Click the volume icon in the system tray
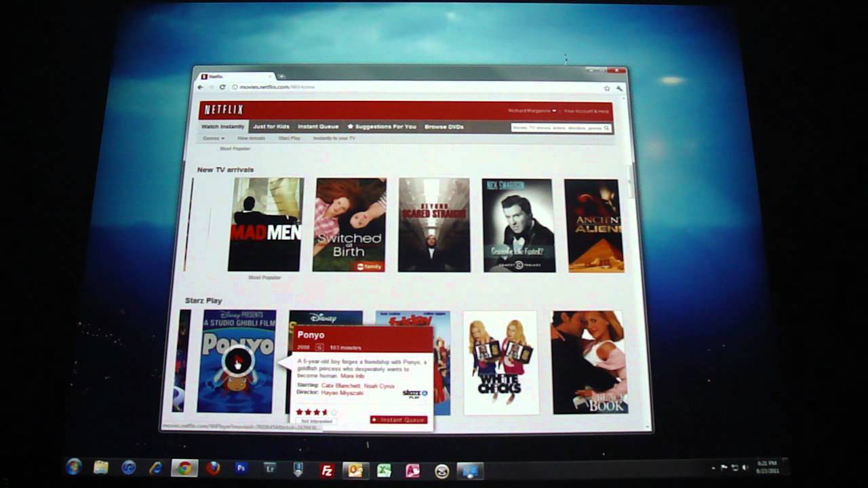This screenshot has height=488, width=868. [x=745, y=468]
